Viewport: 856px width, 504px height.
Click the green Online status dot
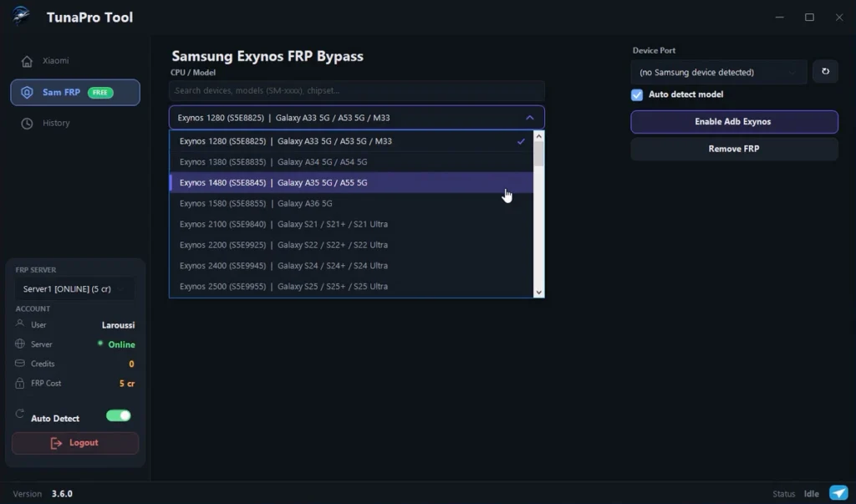100,344
